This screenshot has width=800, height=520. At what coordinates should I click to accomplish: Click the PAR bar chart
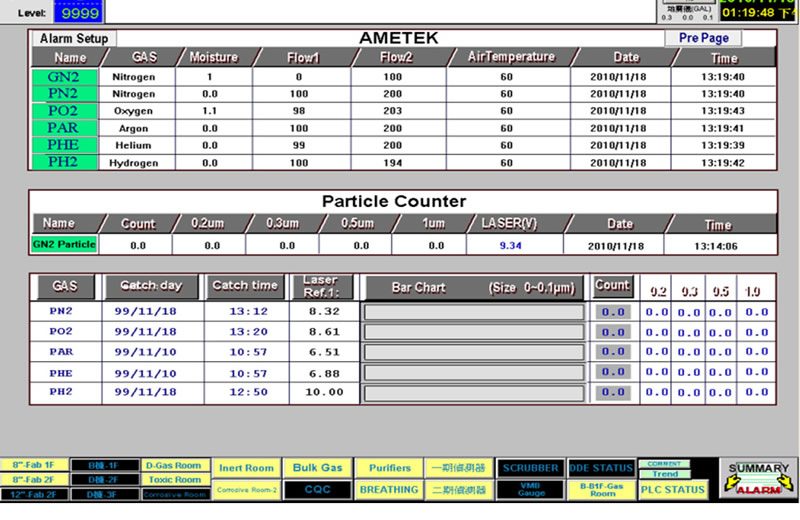474,352
